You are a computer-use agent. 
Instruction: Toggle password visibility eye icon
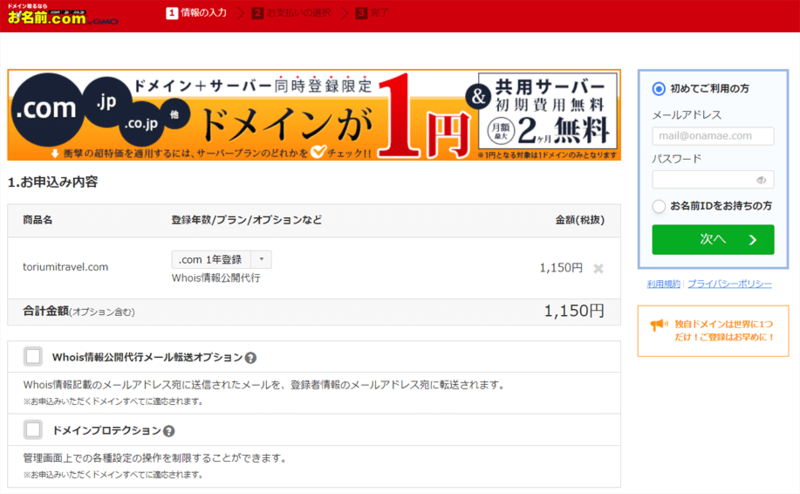tap(761, 180)
